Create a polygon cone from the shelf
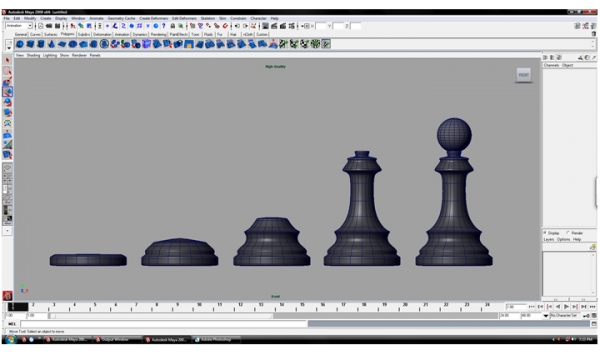 [x=51, y=44]
